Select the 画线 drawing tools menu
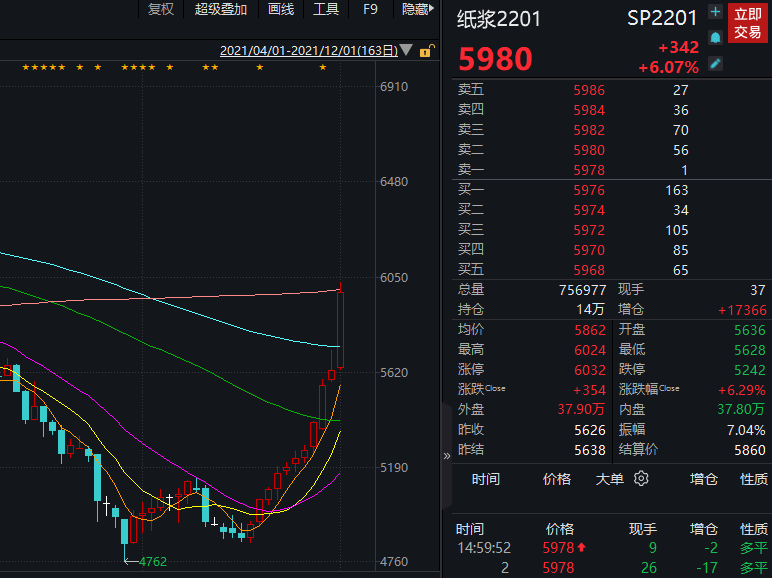This screenshot has width=772, height=578. pos(281,9)
